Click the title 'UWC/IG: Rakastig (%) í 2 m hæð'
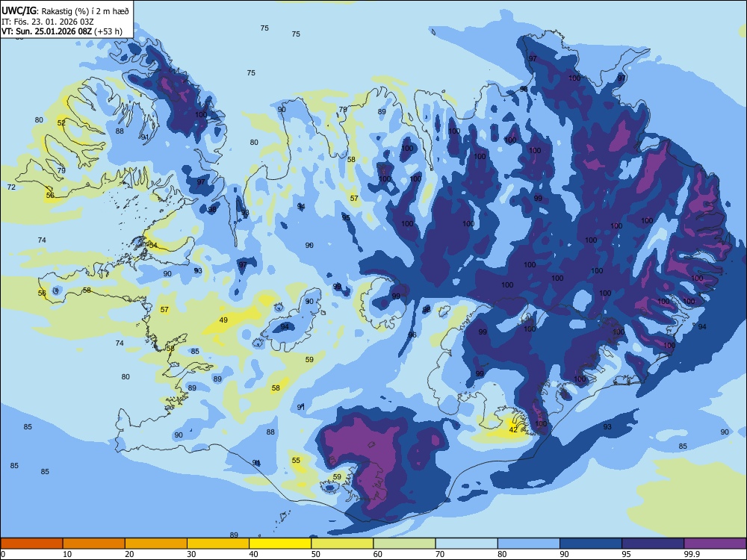 [x=65, y=11]
